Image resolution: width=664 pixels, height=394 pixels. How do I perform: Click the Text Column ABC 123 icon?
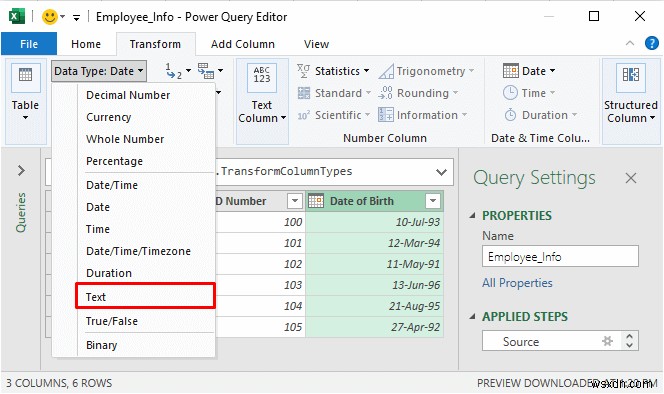click(x=262, y=78)
